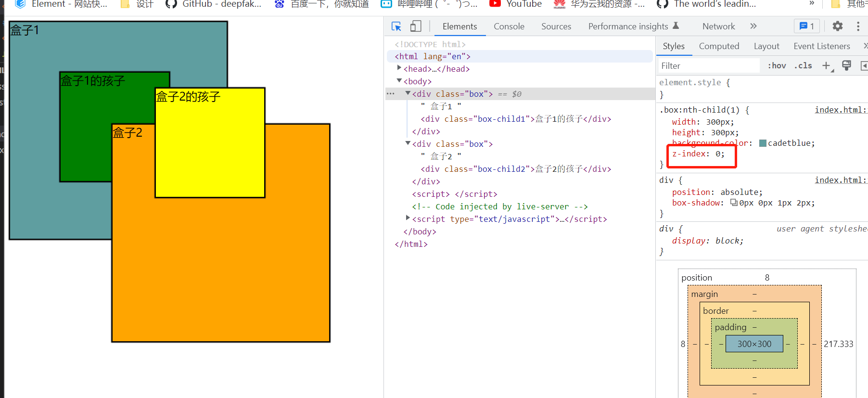Viewport: 868px width, 398px height.
Task: Select the Computed pane tab
Action: pyautogui.click(x=719, y=46)
